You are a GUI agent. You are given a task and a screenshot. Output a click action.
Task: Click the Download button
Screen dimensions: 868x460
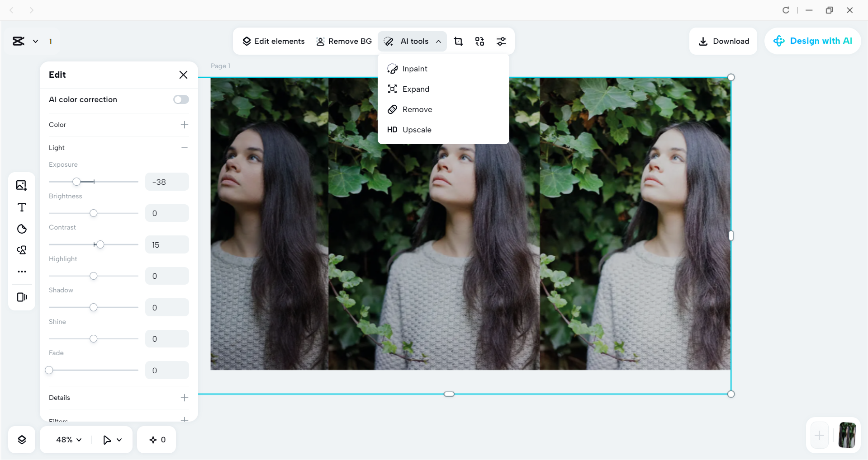(723, 41)
